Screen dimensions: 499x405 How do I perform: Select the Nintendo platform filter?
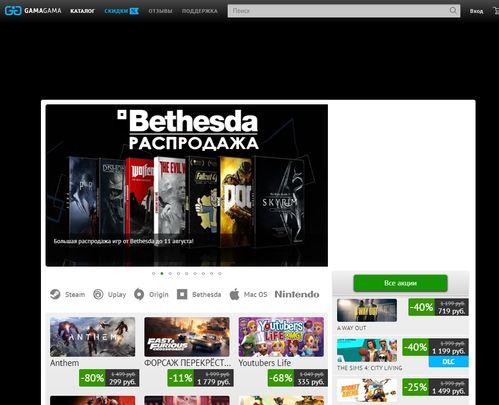(x=297, y=294)
